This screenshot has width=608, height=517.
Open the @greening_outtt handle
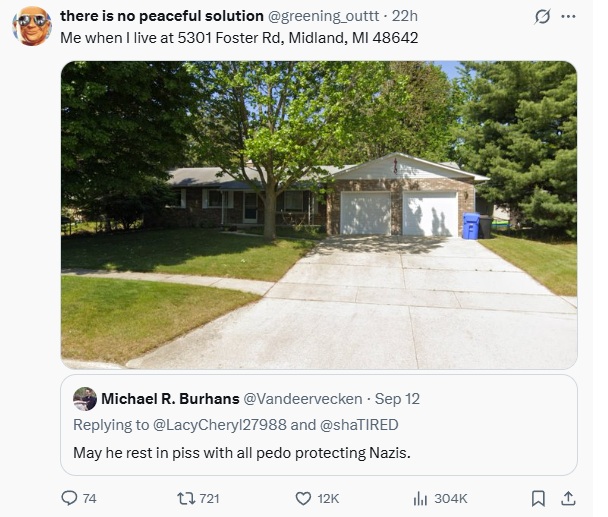tap(323, 16)
